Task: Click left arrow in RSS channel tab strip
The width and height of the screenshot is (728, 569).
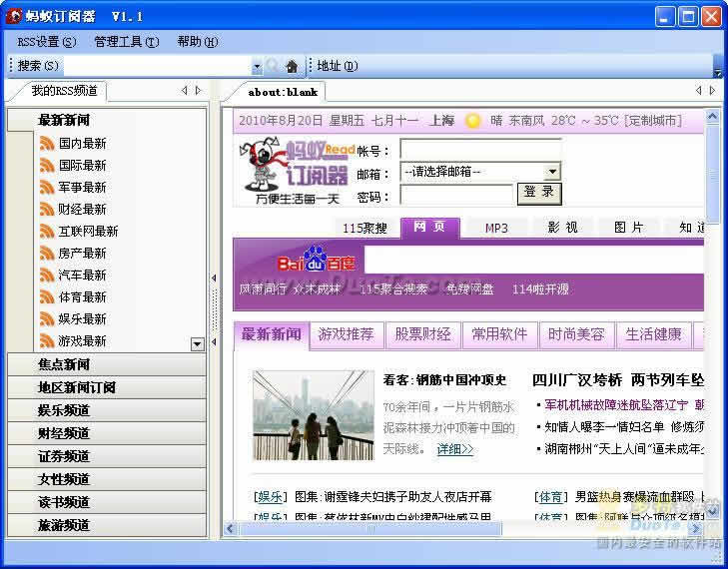Action: [x=185, y=91]
